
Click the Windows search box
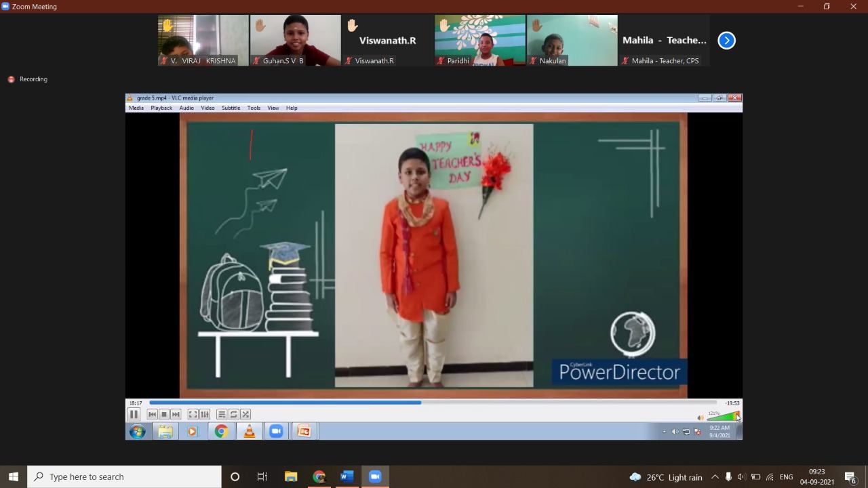(x=125, y=476)
